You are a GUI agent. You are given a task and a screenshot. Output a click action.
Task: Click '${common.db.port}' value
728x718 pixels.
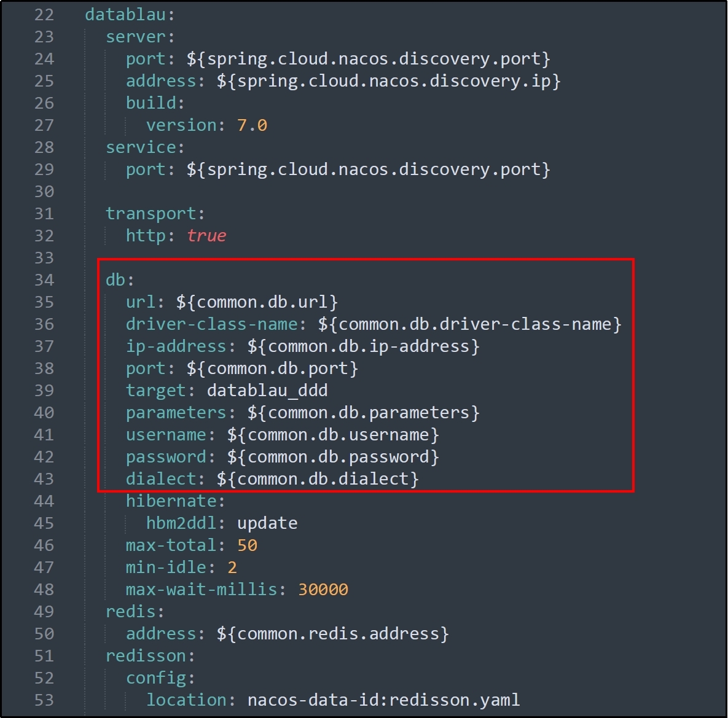(272, 369)
